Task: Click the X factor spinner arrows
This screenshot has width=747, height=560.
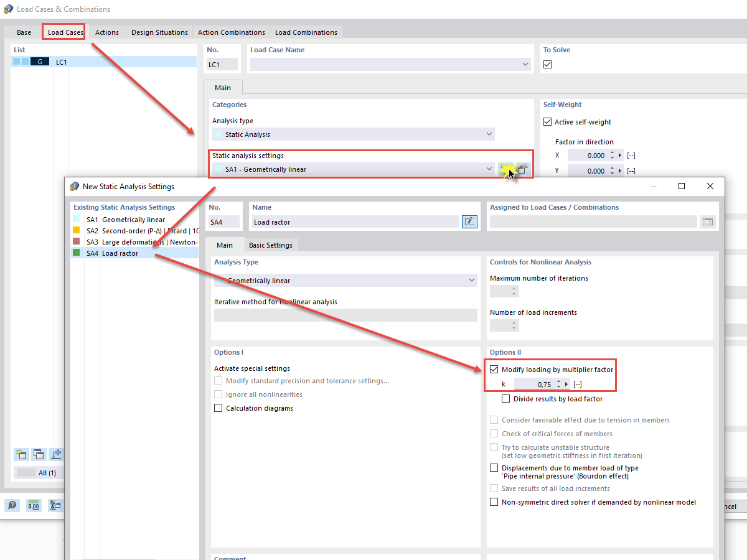Action: (x=612, y=156)
